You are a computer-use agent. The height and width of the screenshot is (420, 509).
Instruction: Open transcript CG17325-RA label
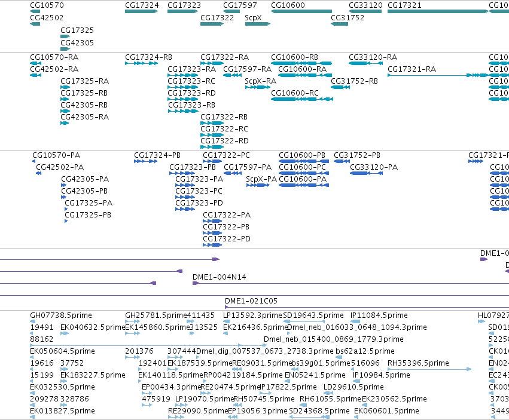(x=85, y=81)
